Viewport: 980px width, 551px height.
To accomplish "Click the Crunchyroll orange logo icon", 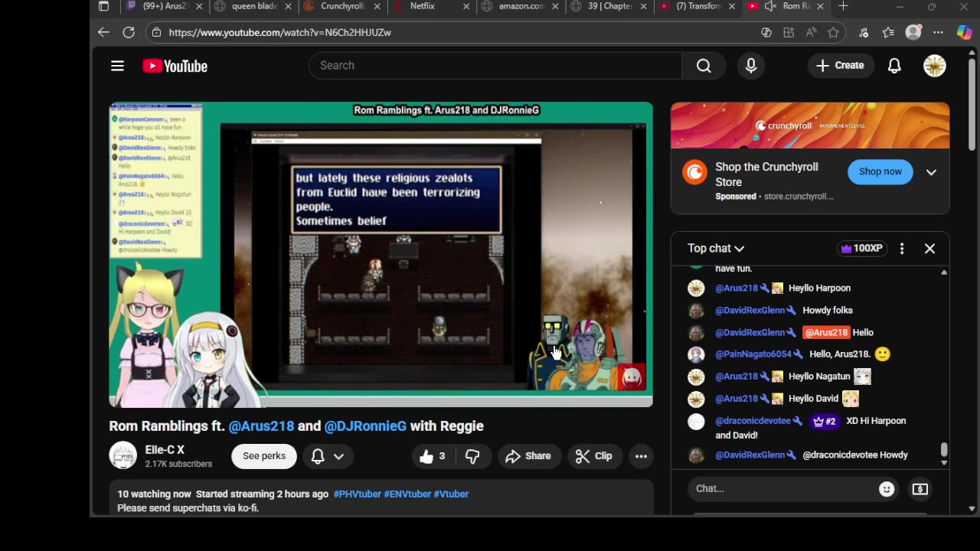I will tap(695, 173).
